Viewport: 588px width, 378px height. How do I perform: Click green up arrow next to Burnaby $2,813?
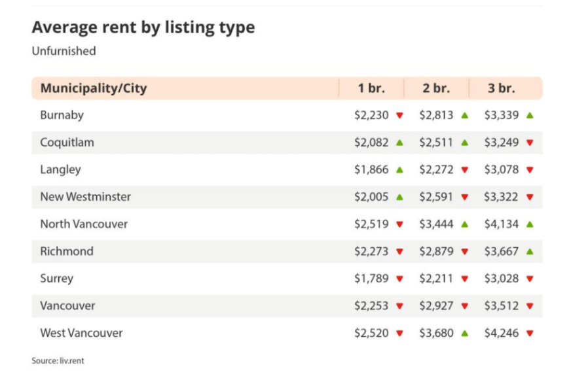pyautogui.click(x=464, y=115)
